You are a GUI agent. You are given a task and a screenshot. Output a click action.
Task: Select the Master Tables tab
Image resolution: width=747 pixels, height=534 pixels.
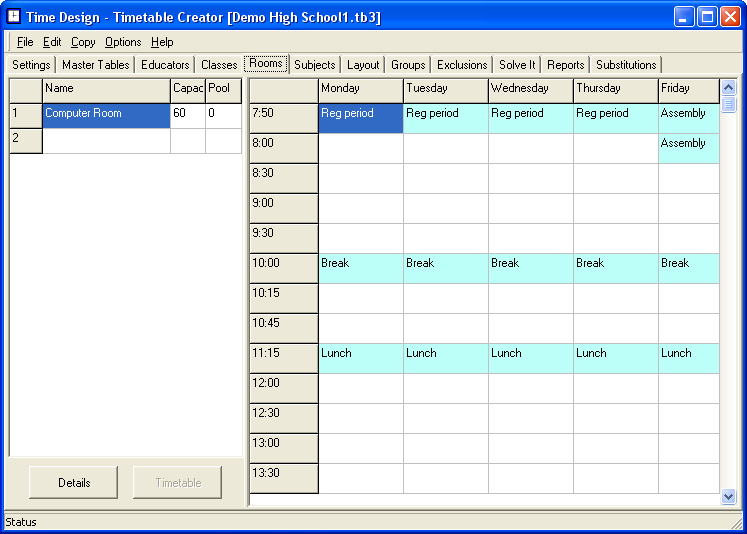point(96,65)
